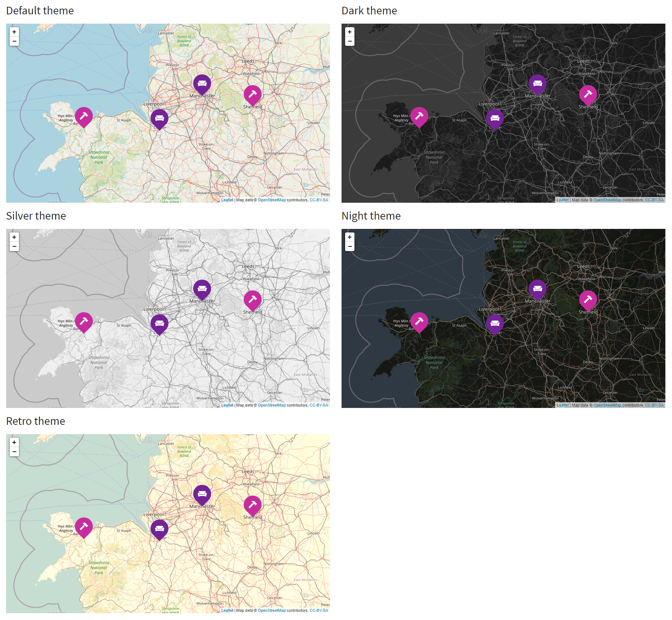Image resolution: width=672 pixels, height=620 pixels.
Task: Click the 'Silver theme' heading
Action: 36,216
